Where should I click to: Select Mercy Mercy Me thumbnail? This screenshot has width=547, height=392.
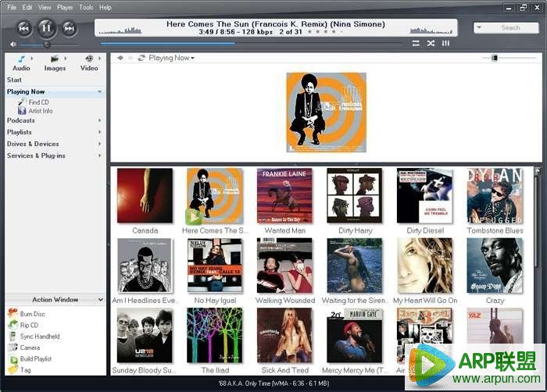click(x=355, y=336)
